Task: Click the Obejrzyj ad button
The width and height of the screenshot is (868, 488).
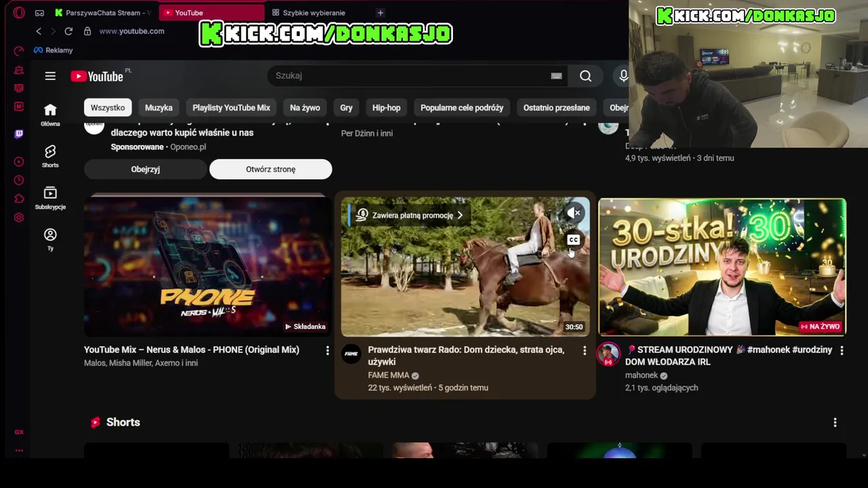Action: pos(145,169)
